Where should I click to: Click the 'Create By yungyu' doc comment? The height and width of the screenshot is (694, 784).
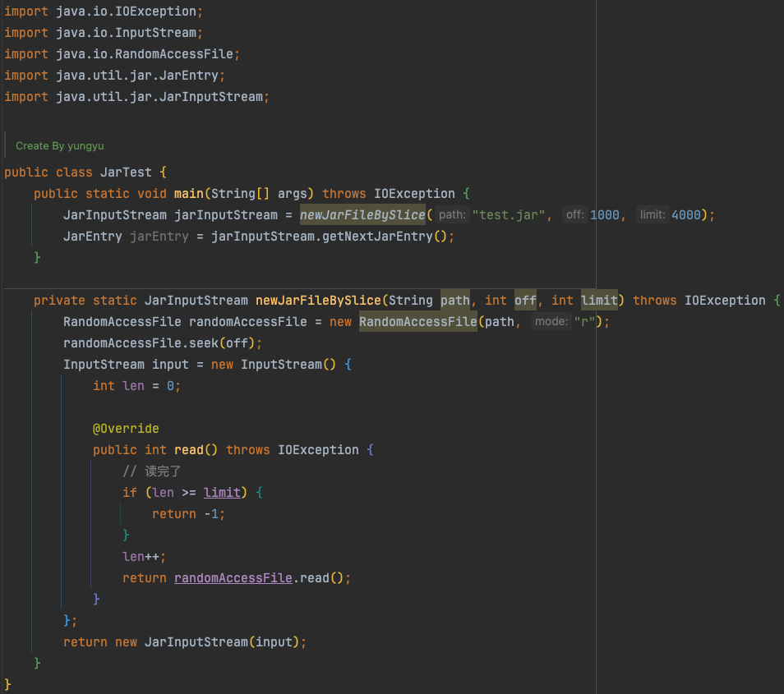tap(59, 146)
